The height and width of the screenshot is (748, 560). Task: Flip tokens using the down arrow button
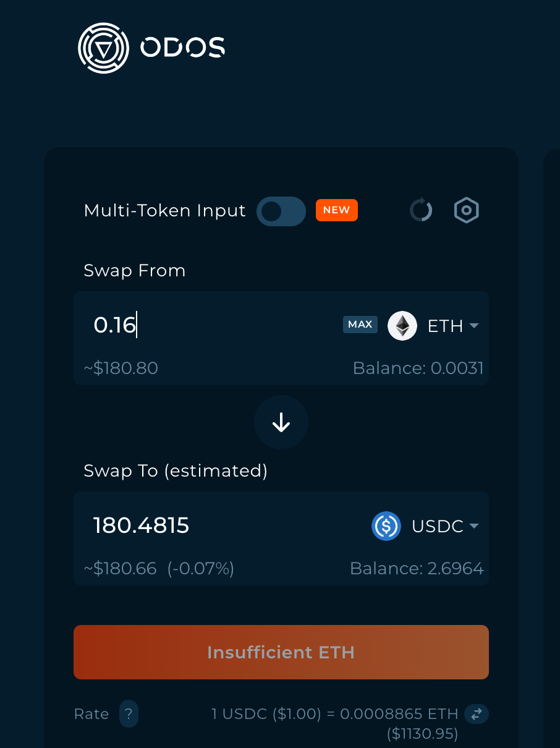(x=281, y=423)
